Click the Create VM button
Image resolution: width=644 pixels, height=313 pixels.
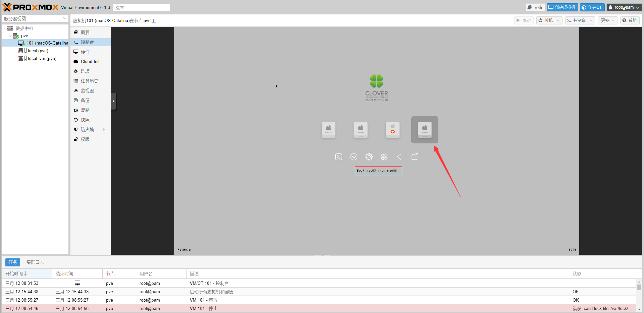pos(562,7)
